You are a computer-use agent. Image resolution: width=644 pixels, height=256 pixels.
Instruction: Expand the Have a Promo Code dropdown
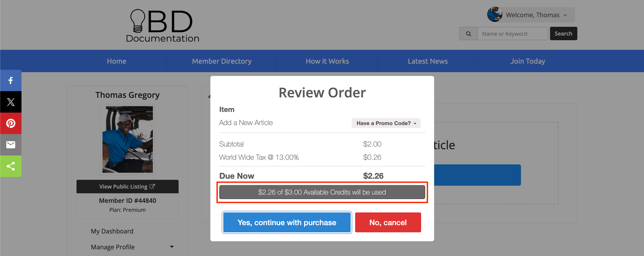386,123
